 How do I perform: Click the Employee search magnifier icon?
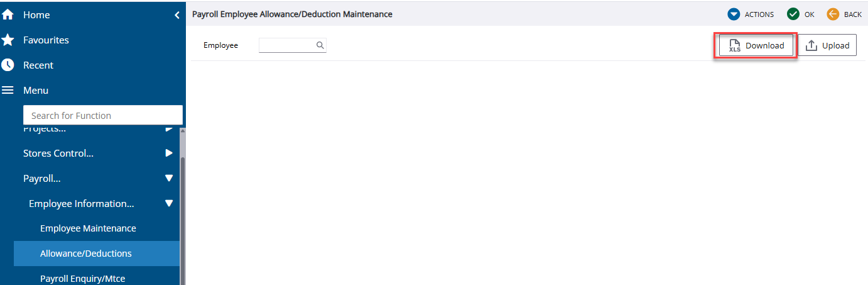pos(320,45)
